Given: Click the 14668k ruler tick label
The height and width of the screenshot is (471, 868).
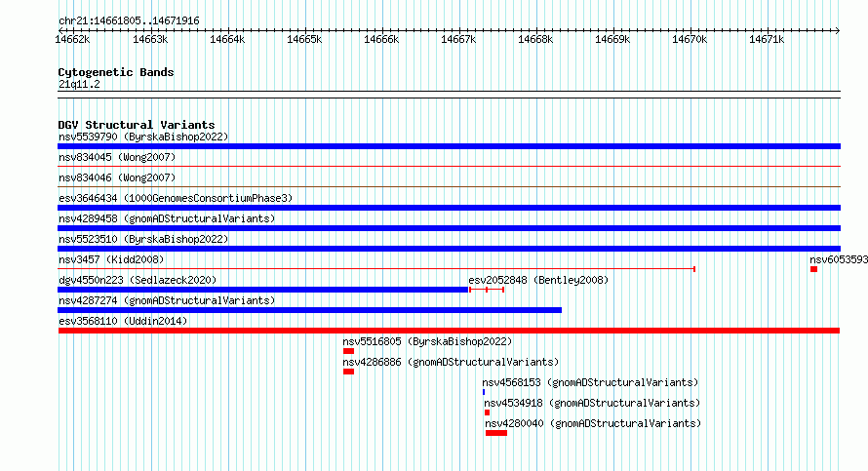Looking at the screenshot, I should [x=535, y=39].
